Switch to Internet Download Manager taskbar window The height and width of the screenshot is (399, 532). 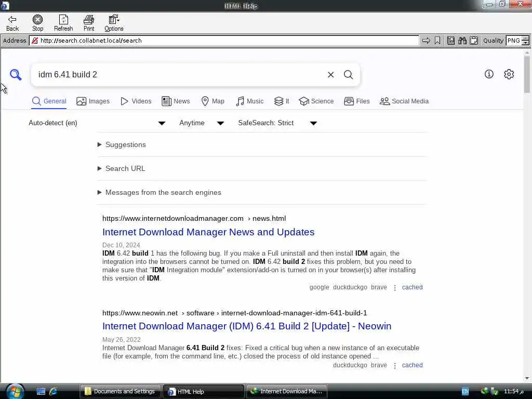click(x=287, y=392)
